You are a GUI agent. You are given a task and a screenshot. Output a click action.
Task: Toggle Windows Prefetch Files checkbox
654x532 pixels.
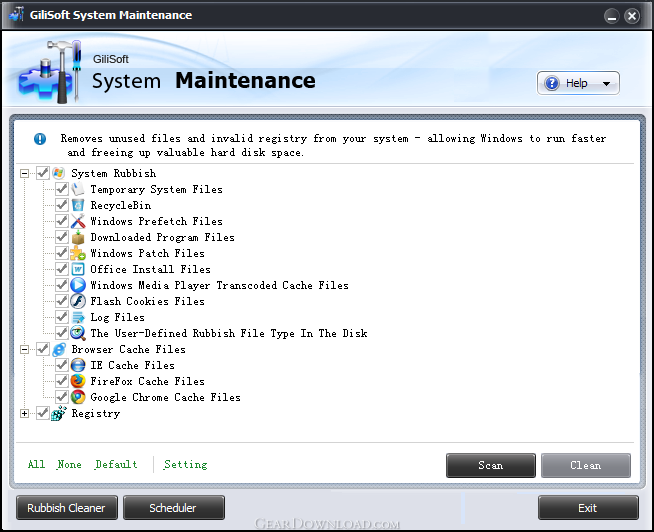pyautogui.click(x=62, y=221)
